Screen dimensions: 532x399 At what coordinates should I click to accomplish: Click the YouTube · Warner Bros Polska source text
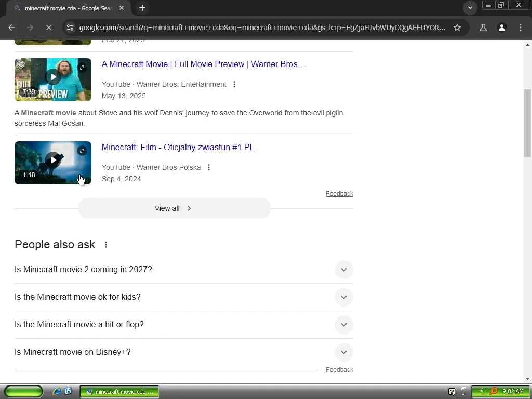pos(151,167)
